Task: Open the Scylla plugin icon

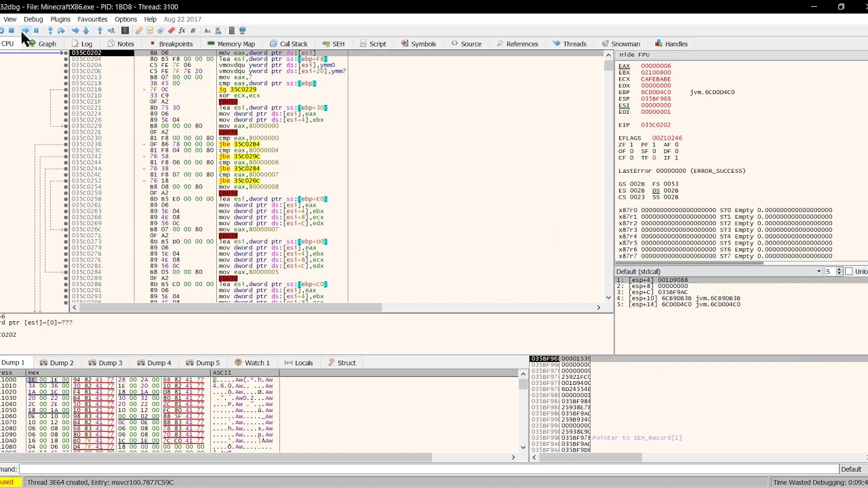Action: pyautogui.click(x=125, y=30)
